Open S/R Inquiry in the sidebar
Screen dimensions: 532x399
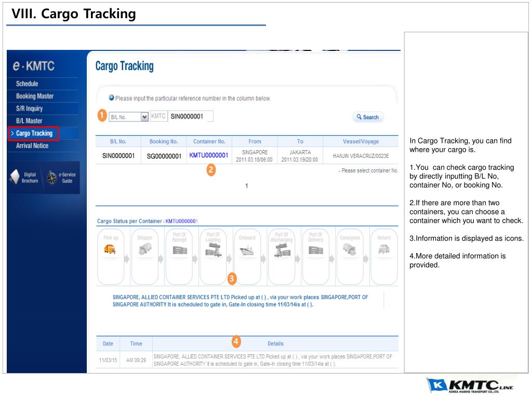30,109
